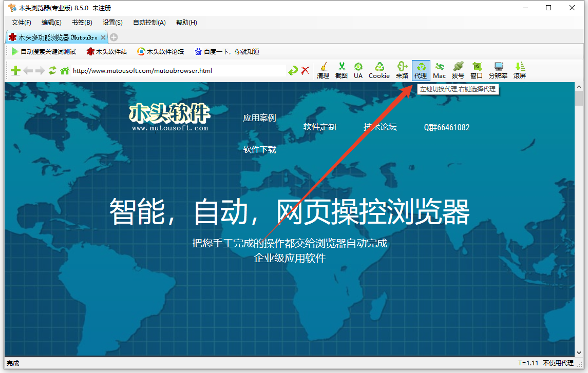Click the 拨号 dial-up connection icon
The height and width of the screenshot is (373, 588).
tap(458, 69)
